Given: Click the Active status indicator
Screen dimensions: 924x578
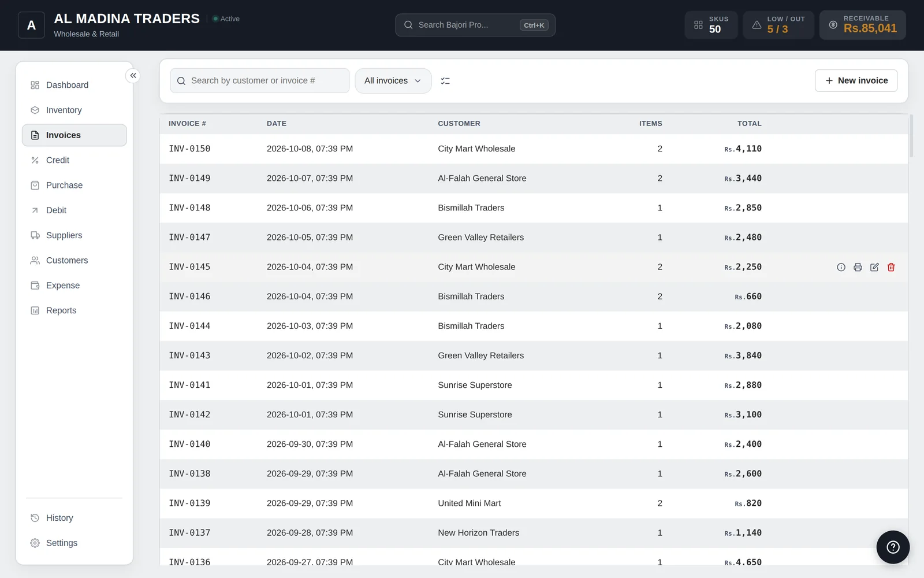Looking at the screenshot, I should tap(226, 19).
